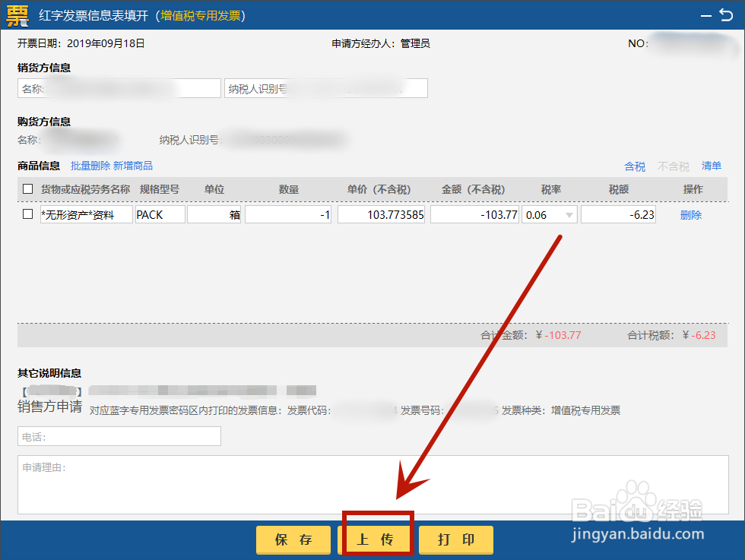
Task: Click the 批量删除 link
Action: [90, 166]
